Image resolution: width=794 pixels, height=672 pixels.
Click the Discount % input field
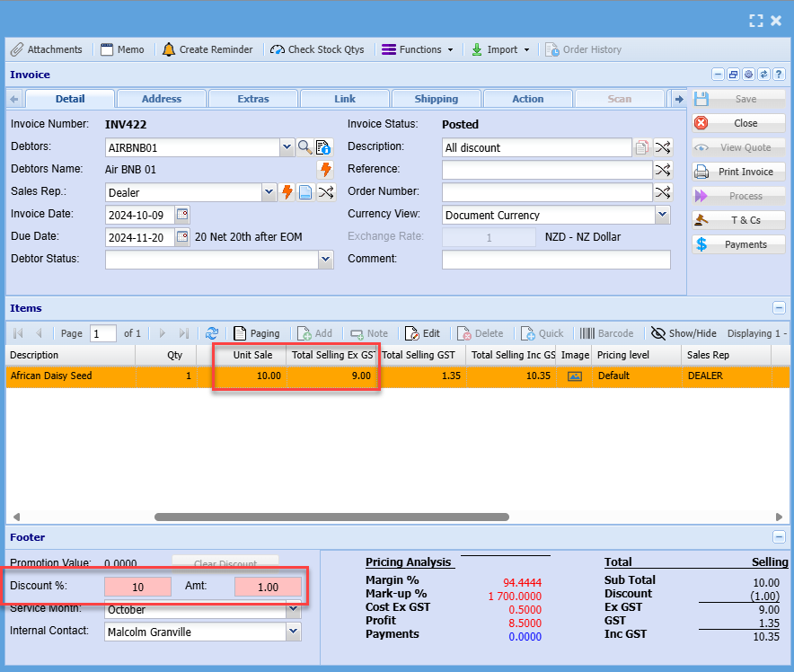pos(138,587)
